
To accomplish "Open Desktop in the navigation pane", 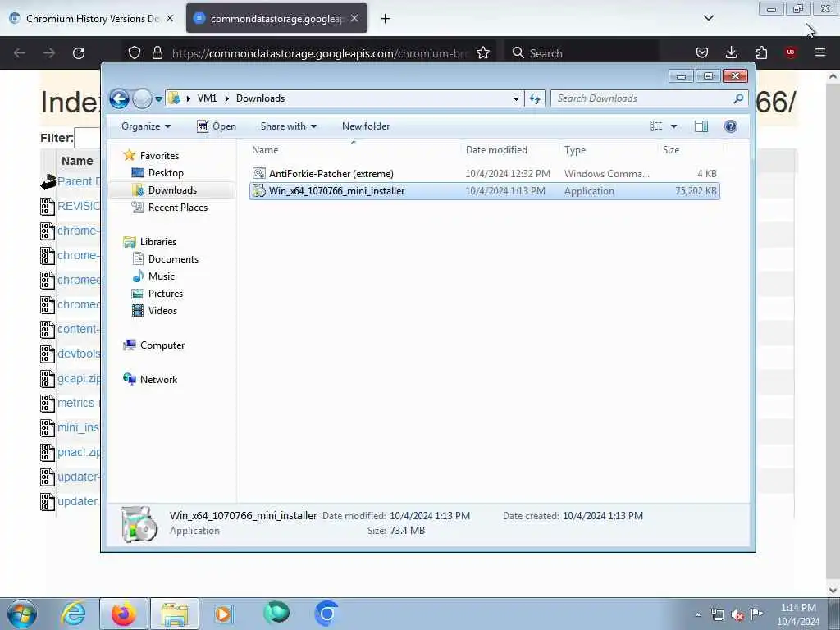I will (x=166, y=172).
